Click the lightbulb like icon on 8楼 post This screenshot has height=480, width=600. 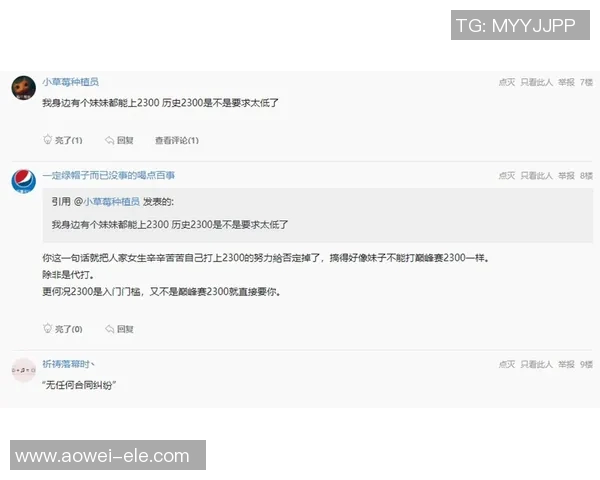(47, 328)
